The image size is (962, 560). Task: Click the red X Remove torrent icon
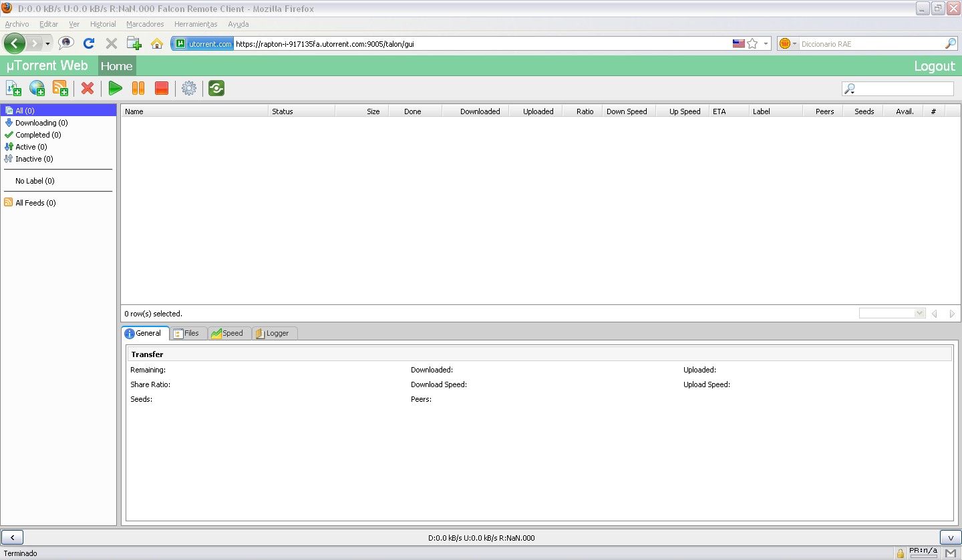point(88,88)
